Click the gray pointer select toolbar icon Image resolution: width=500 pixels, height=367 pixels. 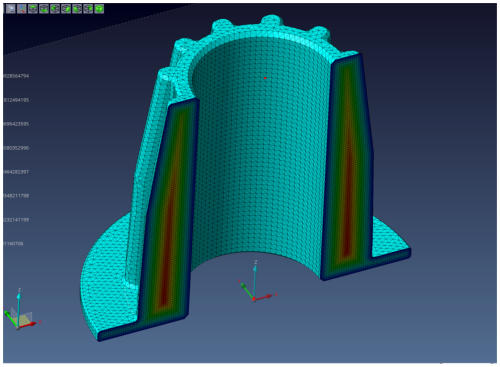pos(11,9)
